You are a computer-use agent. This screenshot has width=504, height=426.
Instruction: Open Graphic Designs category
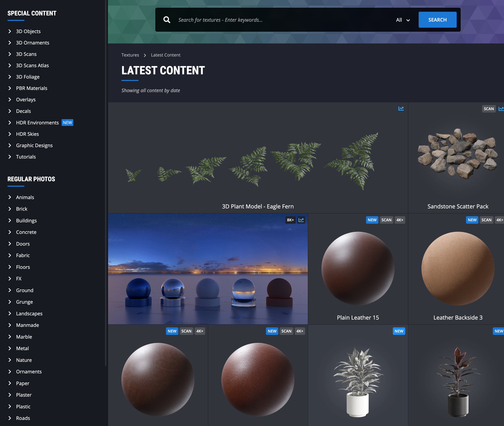pos(34,145)
